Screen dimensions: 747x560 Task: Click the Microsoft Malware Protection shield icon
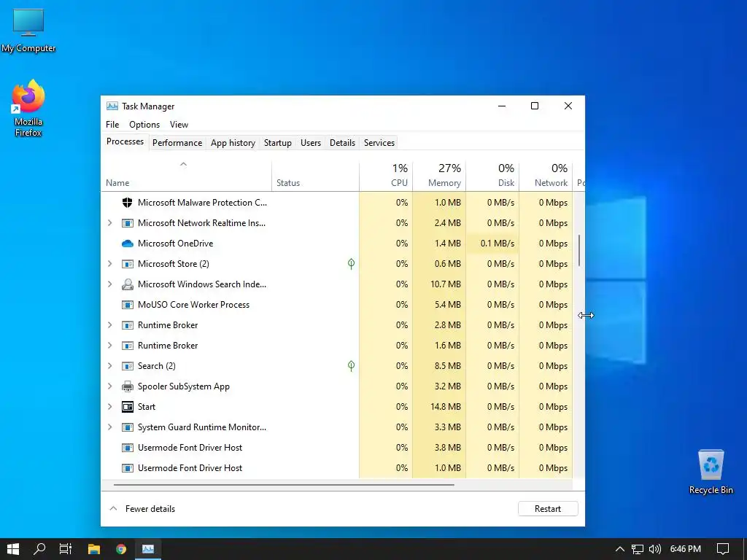tap(127, 203)
